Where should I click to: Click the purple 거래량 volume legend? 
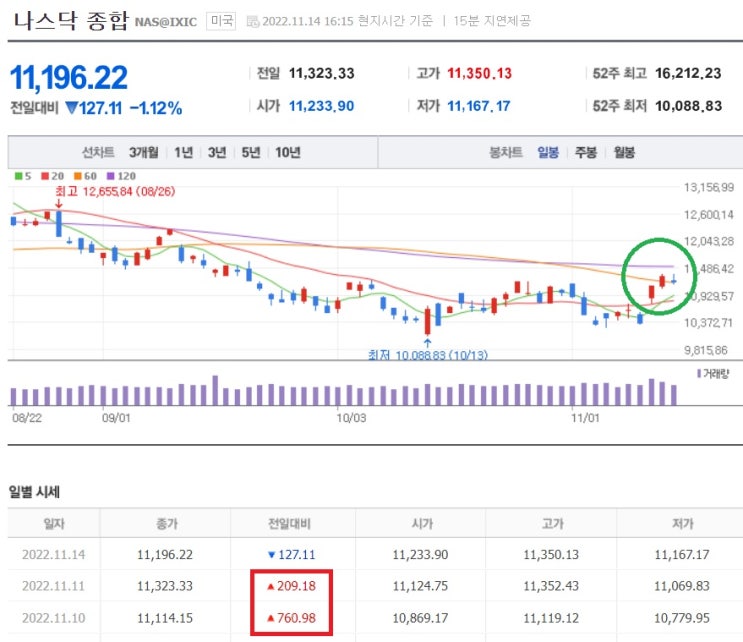(x=713, y=374)
